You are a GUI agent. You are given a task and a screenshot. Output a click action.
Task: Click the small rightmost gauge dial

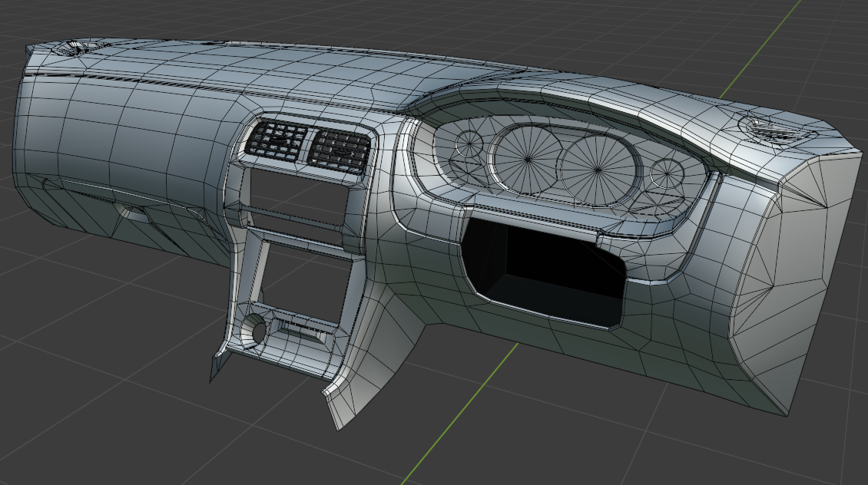pyautogui.click(x=667, y=173)
